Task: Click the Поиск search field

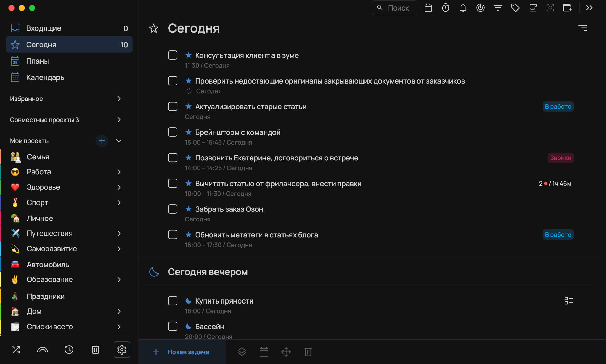Action: [394, 8]
